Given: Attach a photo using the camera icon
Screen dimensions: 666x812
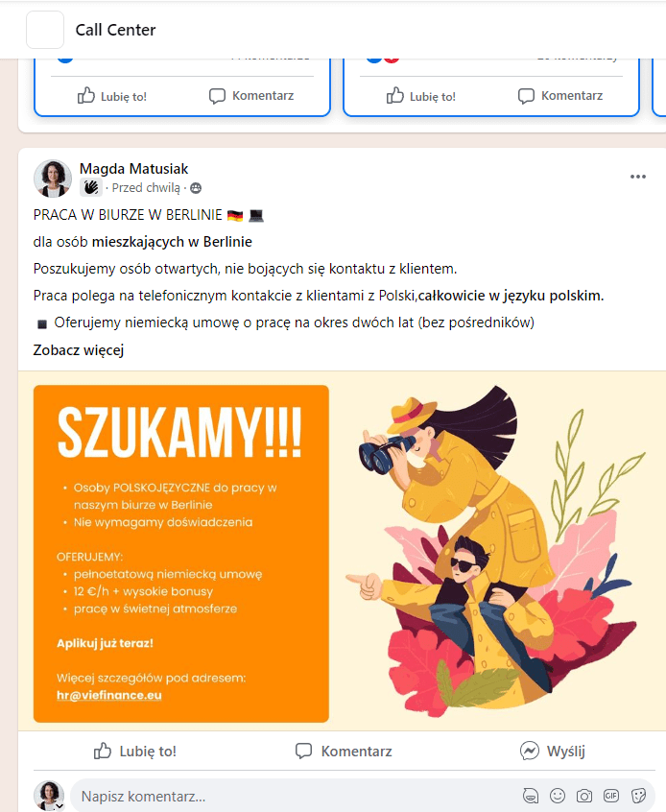Looking at the screenshot, I should coord(584,796).
